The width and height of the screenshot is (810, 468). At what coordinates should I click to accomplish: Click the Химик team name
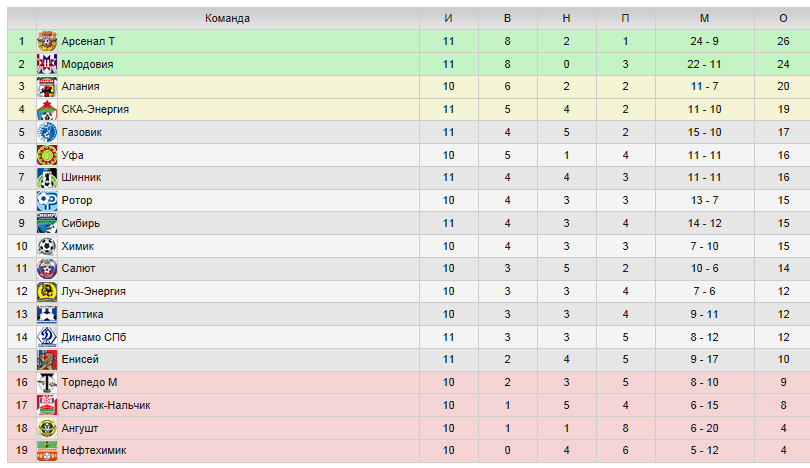point(77,246)
